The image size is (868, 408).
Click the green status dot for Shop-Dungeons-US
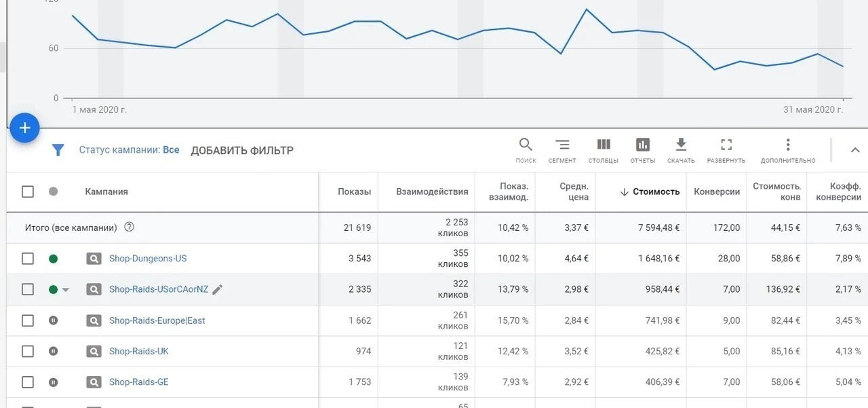tap(54, 259)
